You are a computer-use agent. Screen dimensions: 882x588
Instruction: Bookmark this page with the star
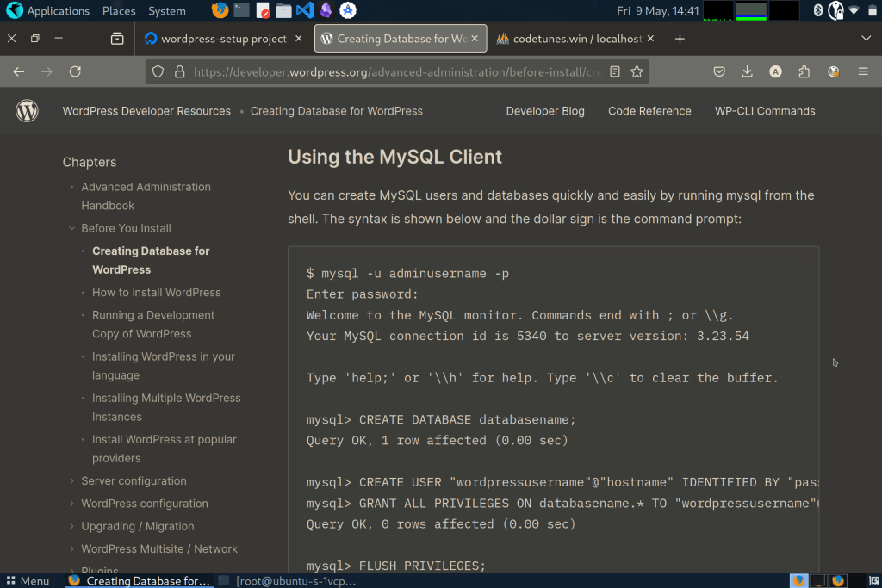[x=637, y=72]
